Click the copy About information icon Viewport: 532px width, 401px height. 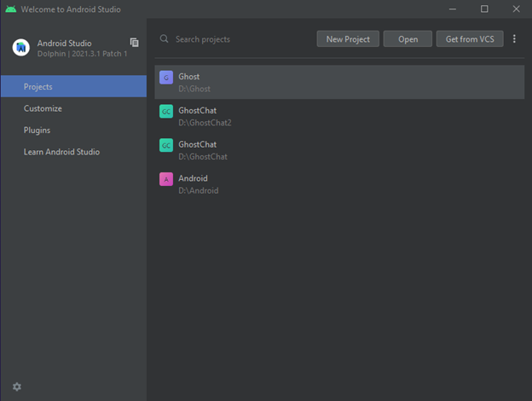click(x=135, y=43)
